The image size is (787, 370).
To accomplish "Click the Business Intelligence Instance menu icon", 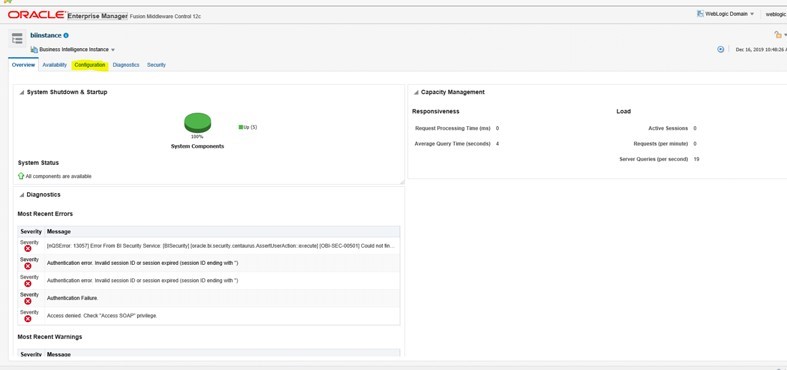I will pyautogui.click(x=34, y=50).
